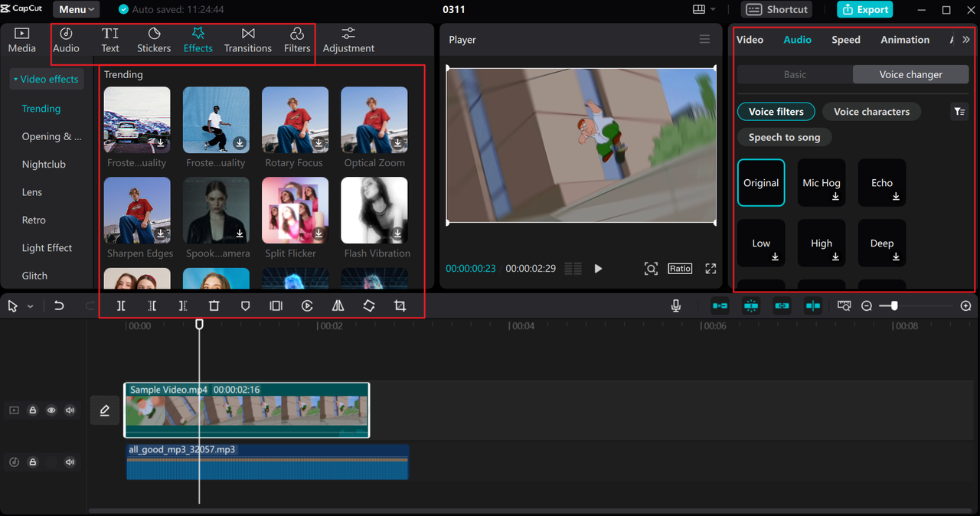The image size is (980, 516).
Task: Open the Adjustment tab
Action: click(348, 41)
